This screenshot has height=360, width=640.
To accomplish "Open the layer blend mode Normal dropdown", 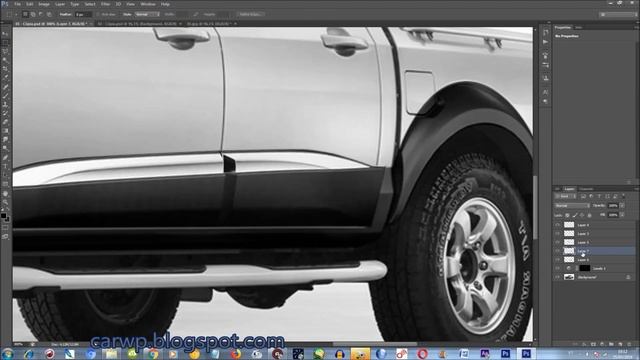I will tap(572, 206).
